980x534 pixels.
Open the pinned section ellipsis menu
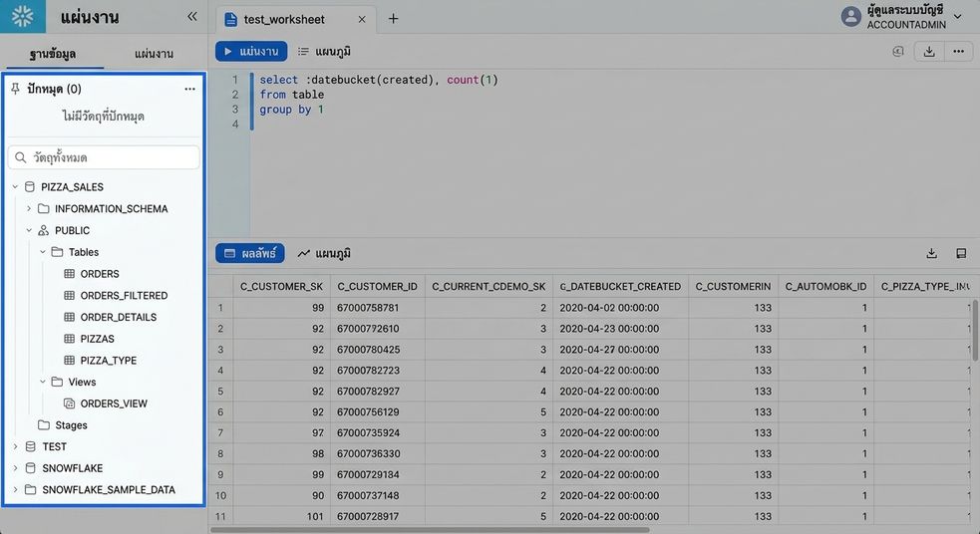[190, 89]
